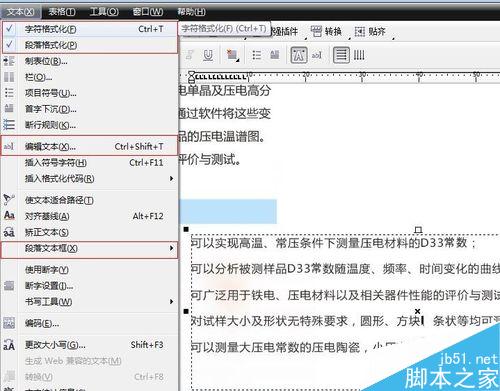Click text line 可以分析被测样品D33常数
500x391 pixels.
coord(345,269)
